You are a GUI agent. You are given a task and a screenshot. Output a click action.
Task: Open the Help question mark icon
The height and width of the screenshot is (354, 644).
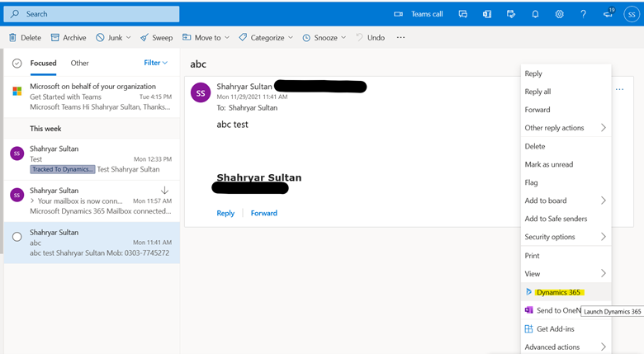pos(583,14)
